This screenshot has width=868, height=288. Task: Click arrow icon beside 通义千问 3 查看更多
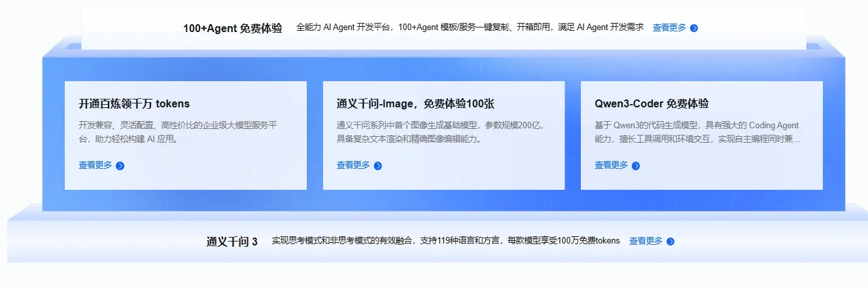pyautogui.click(x=670, y=242)
